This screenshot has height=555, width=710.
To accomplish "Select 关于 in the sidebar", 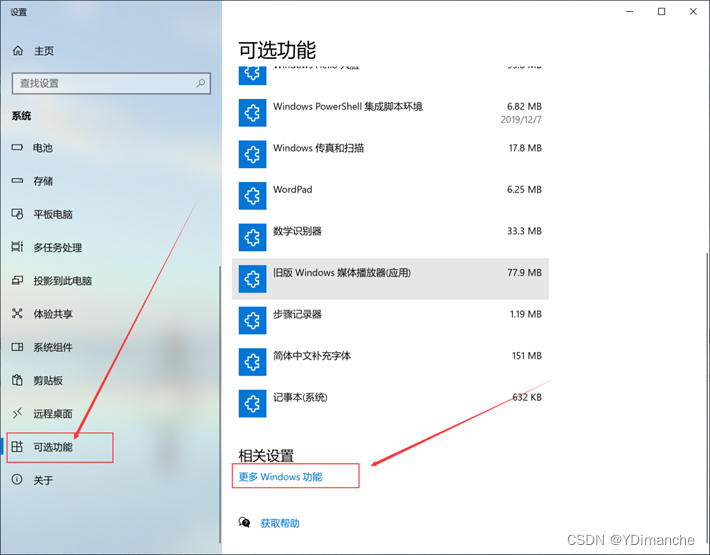I will pyautogui.click(x=43, y=480).
